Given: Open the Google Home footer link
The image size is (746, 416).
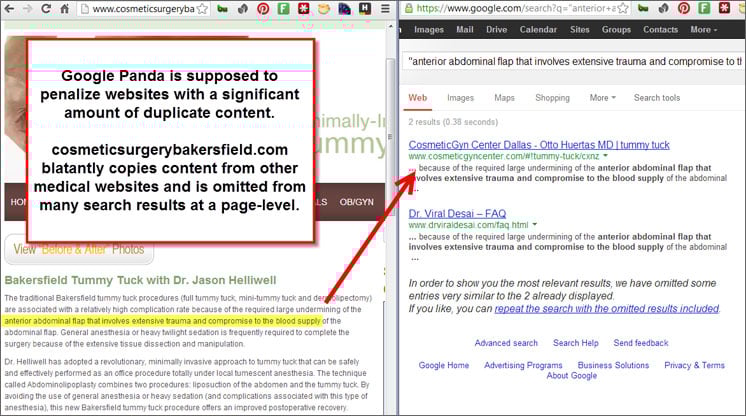Looking at the screenshot, I should [443, 365].
